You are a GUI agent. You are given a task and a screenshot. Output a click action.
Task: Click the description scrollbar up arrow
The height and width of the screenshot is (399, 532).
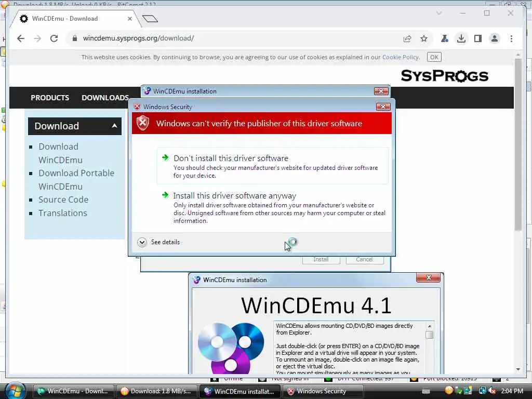click(430, 326)
